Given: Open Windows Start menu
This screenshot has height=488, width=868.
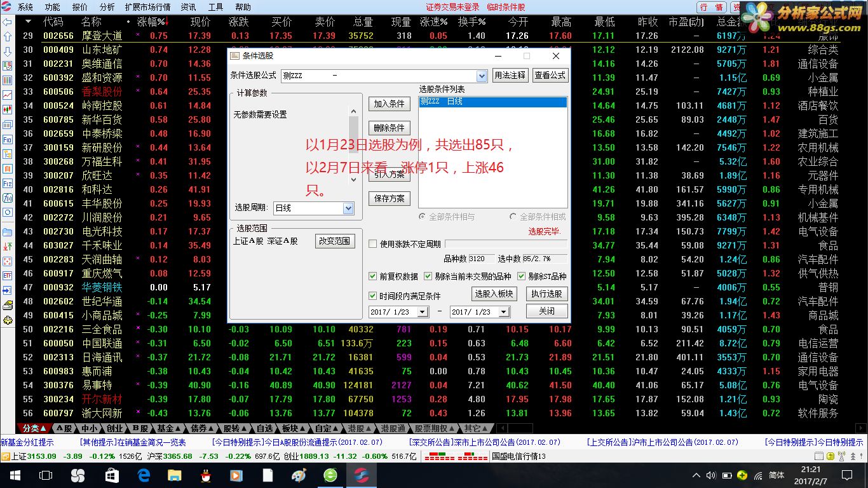Looking at the screenshot, I should (14, 475).
